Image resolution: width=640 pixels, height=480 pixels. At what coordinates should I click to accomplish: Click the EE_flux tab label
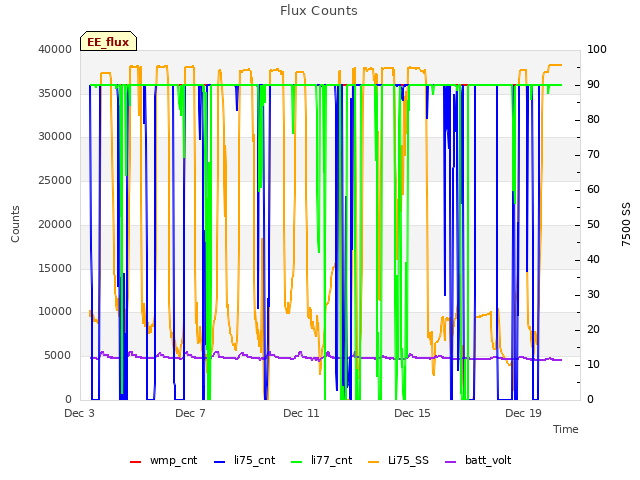coord(108,42)
